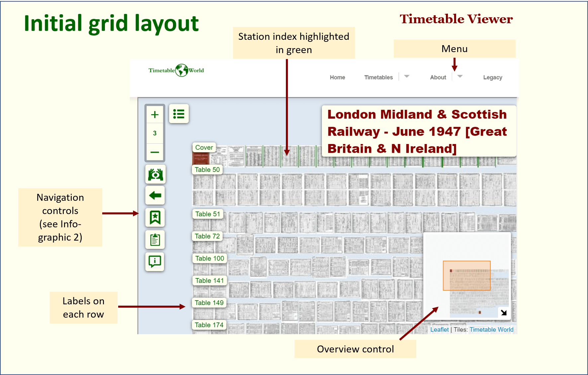Follow the Timetable World tiles link
Screen dimensions: 588x375
491,330
